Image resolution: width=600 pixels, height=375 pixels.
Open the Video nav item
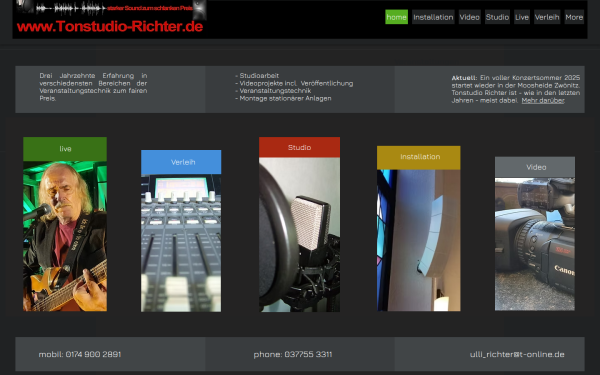tap(470, 17)
